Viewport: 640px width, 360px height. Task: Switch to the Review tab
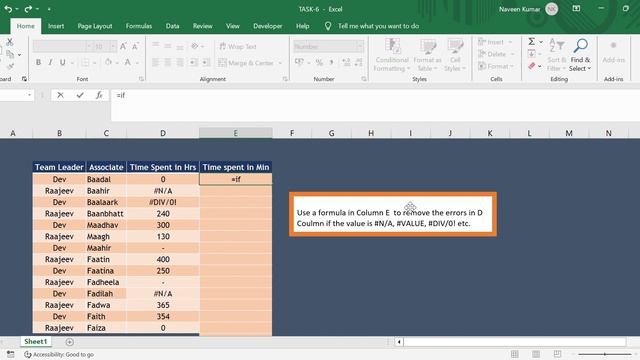coord(202,26)
